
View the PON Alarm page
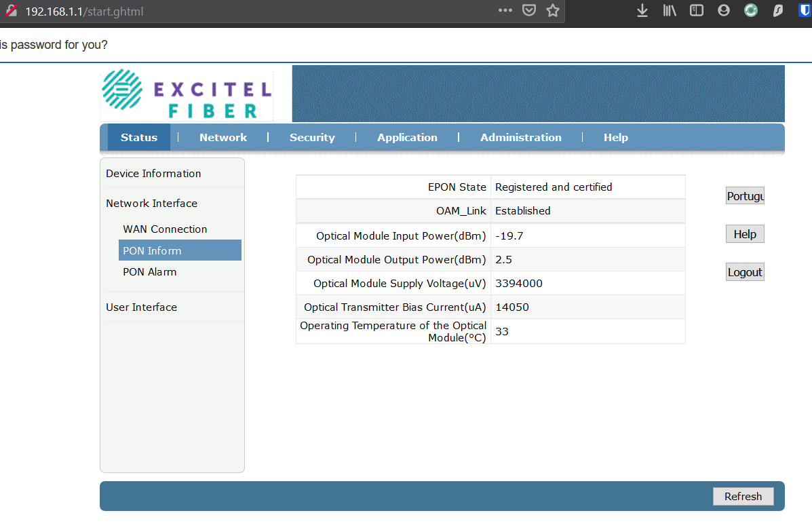tap(150, 271)
